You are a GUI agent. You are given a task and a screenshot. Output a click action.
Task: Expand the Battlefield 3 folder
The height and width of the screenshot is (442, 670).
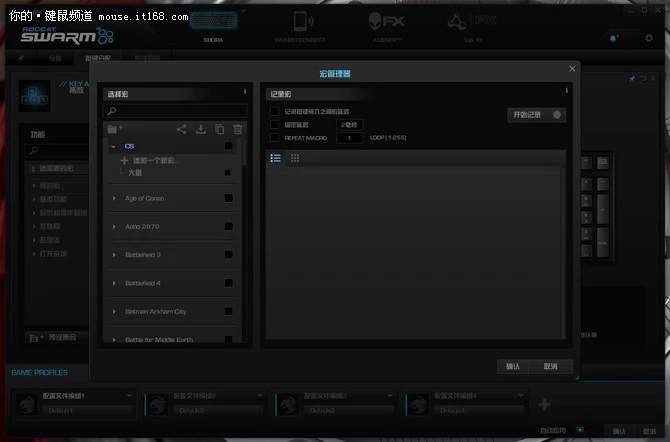(114, 255)
